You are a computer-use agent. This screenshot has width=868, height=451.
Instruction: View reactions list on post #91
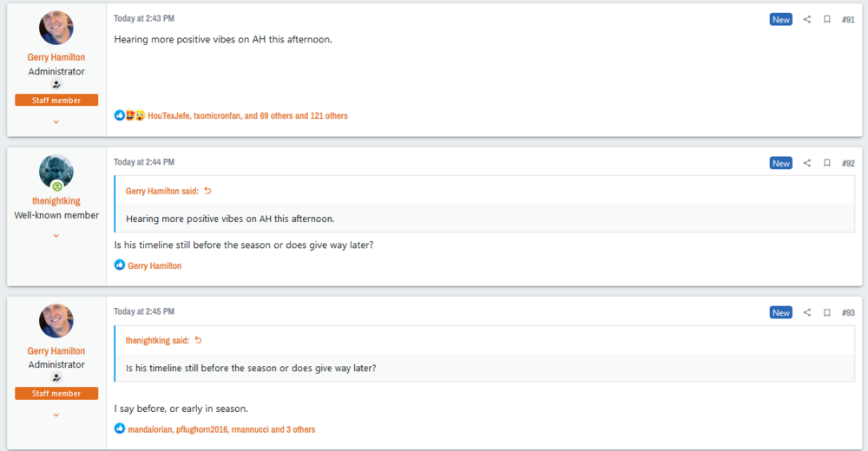(247, 115)
